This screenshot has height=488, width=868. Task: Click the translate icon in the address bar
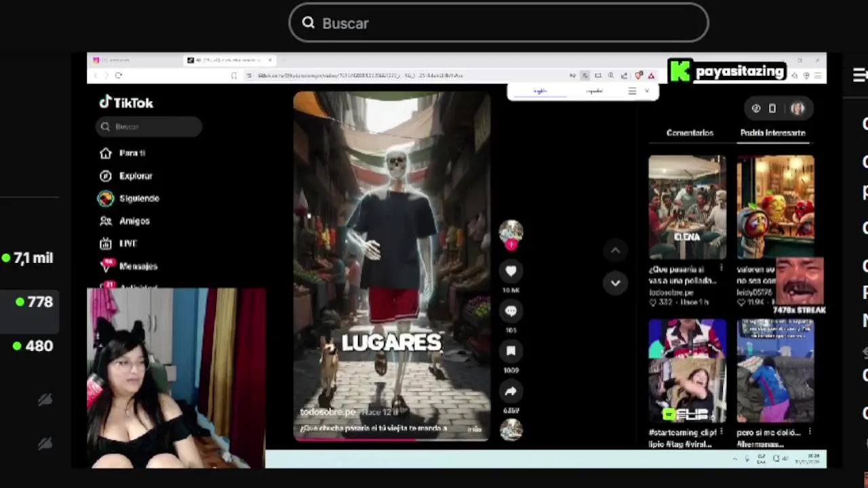click(585, 75)
